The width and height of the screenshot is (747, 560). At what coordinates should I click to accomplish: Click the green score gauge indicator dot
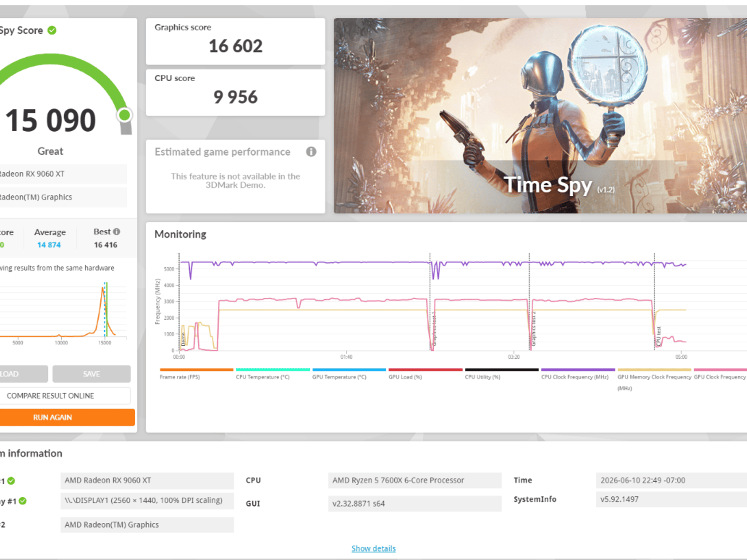pyautogui.click(x=124, y=115)
